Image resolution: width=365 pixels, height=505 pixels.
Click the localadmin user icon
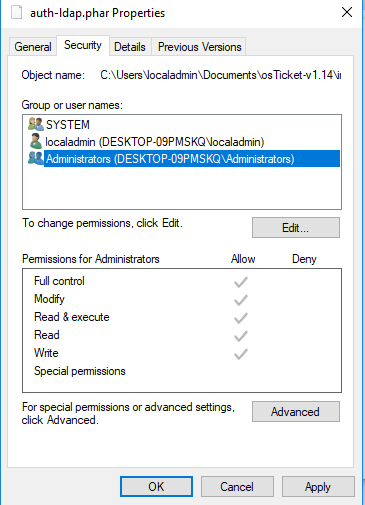(x=36, y=141)
